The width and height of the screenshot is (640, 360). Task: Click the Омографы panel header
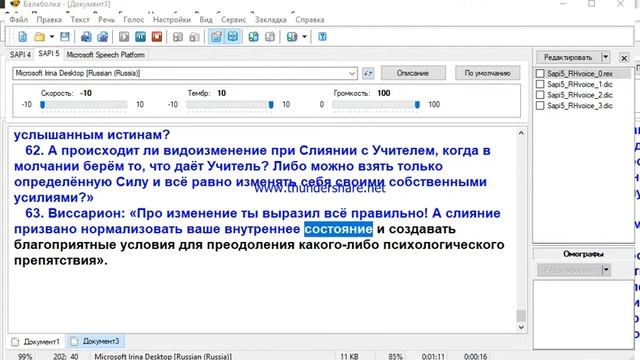pos(583,254)
